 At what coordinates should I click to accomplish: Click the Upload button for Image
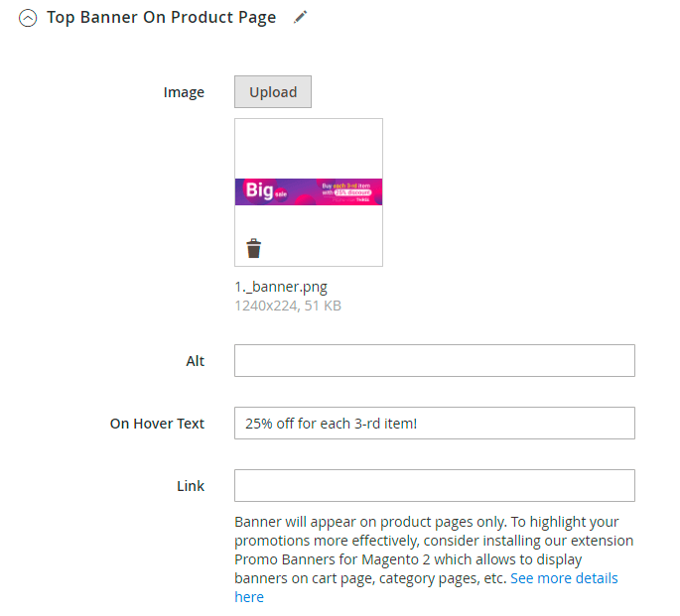273,92
